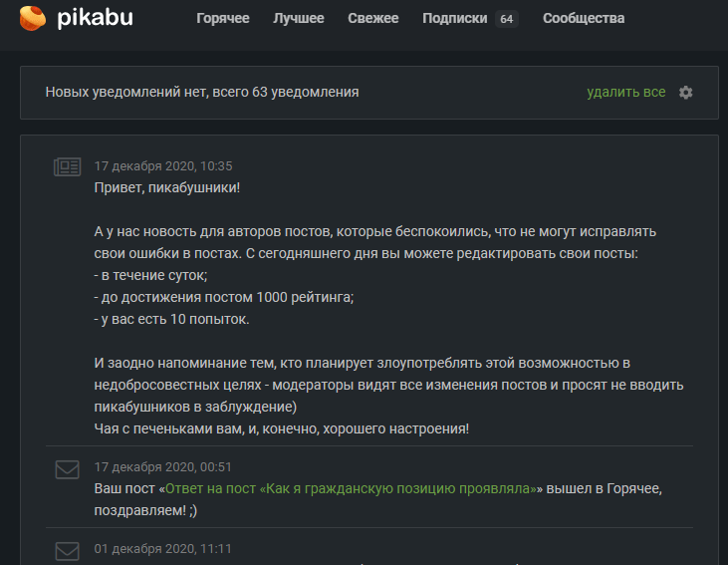Click the «Привет, пикабушники!» greeting text

(167, 188)
